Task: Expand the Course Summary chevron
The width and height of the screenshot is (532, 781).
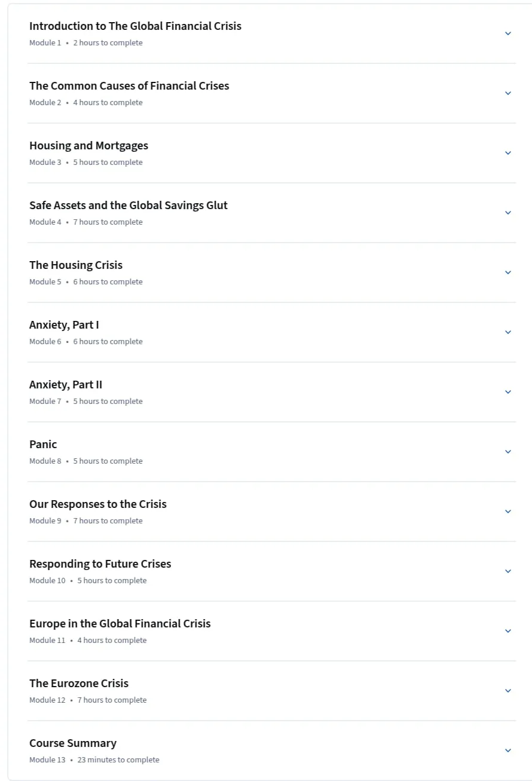Action: pos(508,751)
